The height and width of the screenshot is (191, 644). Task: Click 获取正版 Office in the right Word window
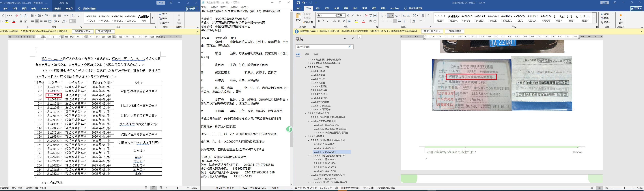click(x=432, y=31)
